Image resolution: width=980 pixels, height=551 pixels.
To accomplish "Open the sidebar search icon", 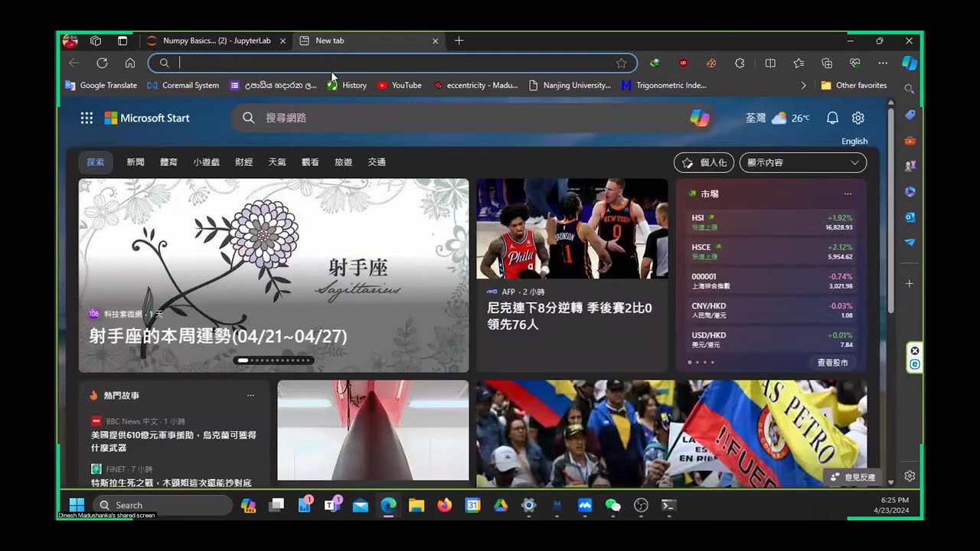I will coord(910,89).
